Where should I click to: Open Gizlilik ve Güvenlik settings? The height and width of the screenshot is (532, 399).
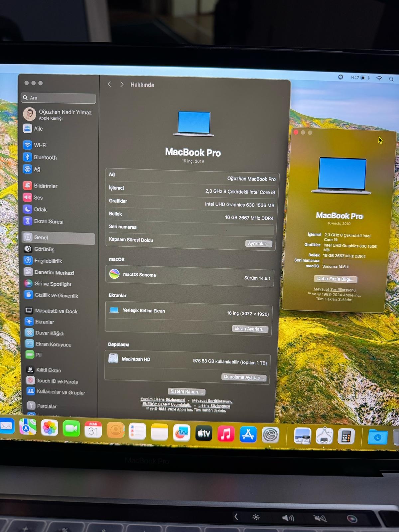[x=56, y=295]
